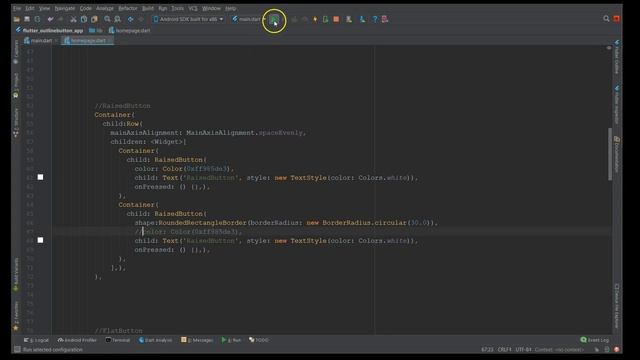Click white color swatch in gutter near second Text line
The width and height of the screenshot is (640, 360).
coord(40,240)
